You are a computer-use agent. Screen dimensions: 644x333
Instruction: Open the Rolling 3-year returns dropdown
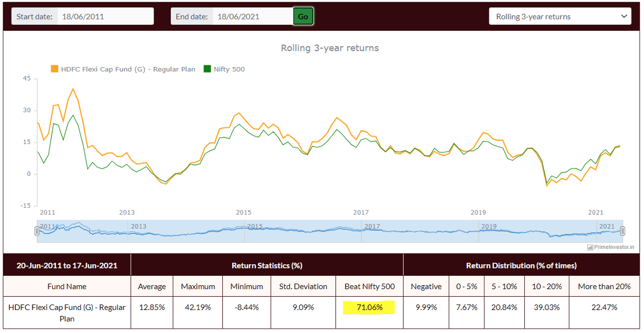coord(560,17)
